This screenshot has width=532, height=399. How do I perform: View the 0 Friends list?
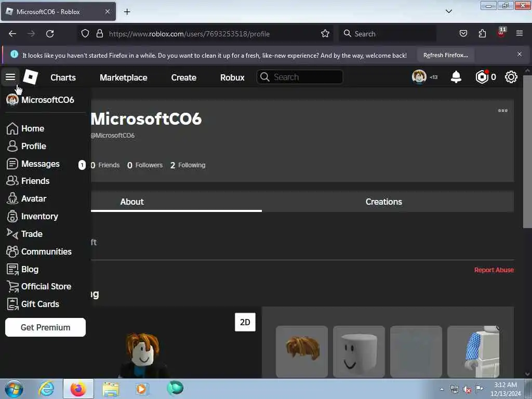tap(105, 165)
